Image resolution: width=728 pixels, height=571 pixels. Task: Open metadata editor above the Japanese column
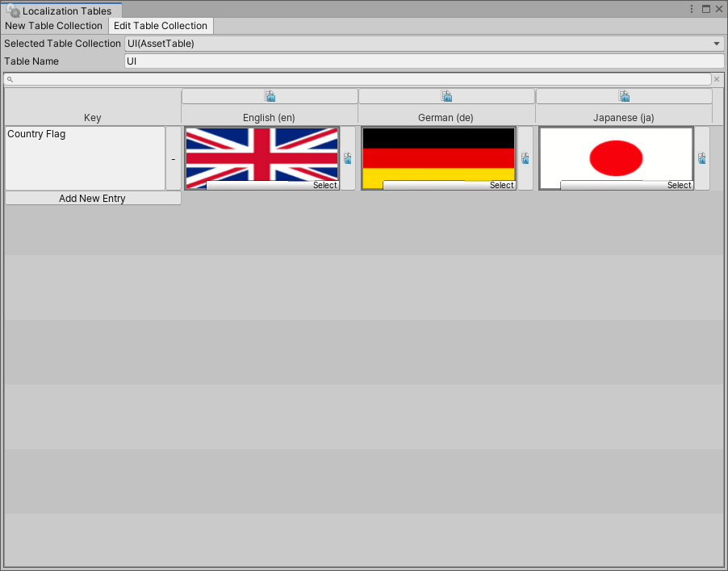[x=623, y=95]
